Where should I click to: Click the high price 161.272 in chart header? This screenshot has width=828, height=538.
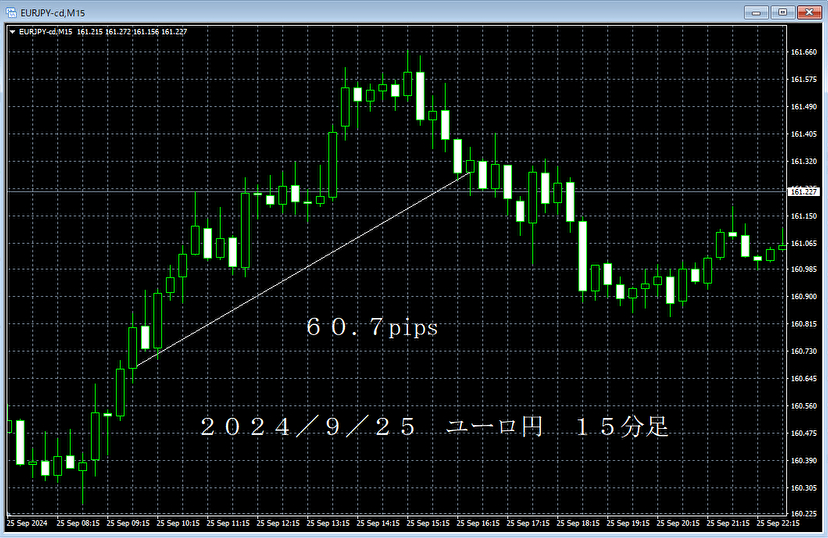(118, 32)
